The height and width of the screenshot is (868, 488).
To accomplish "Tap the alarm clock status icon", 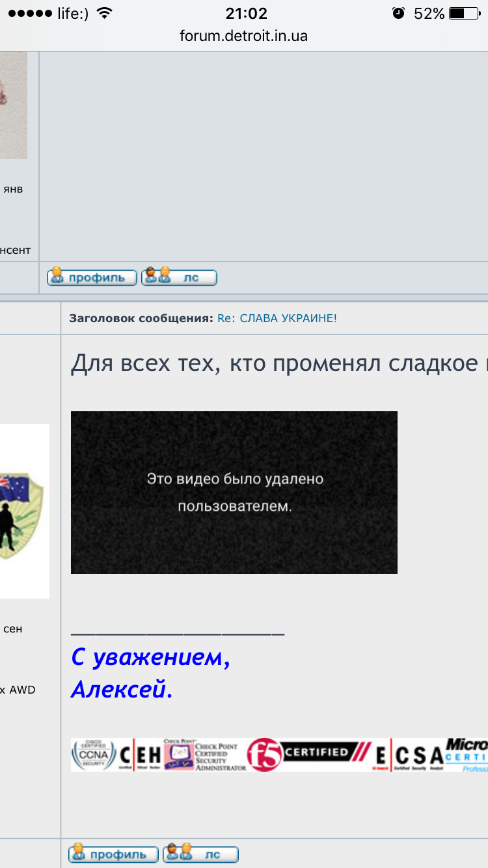I will 398,14.
